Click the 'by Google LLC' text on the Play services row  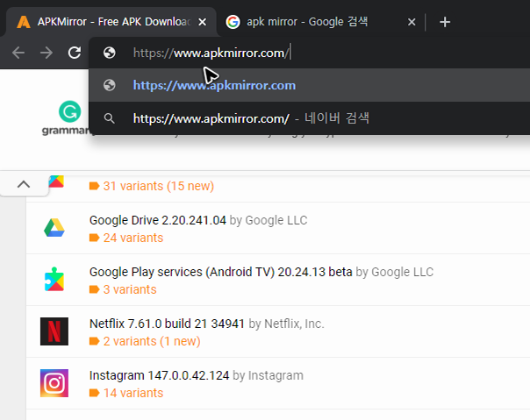pos(395,272)
